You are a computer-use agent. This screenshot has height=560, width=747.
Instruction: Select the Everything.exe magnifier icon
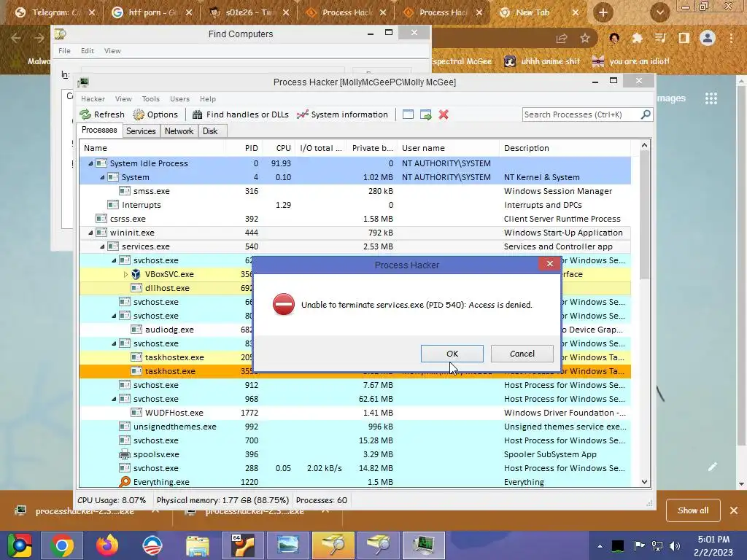click(124, 482)
